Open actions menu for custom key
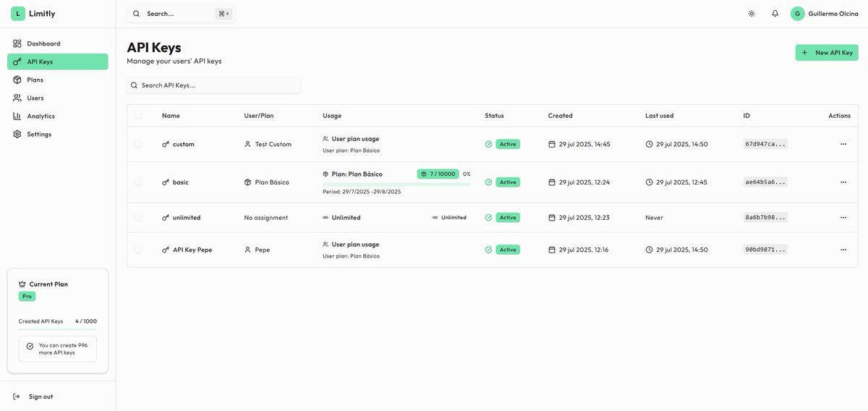Screen dimensions: 868x411 coord(843,144)
